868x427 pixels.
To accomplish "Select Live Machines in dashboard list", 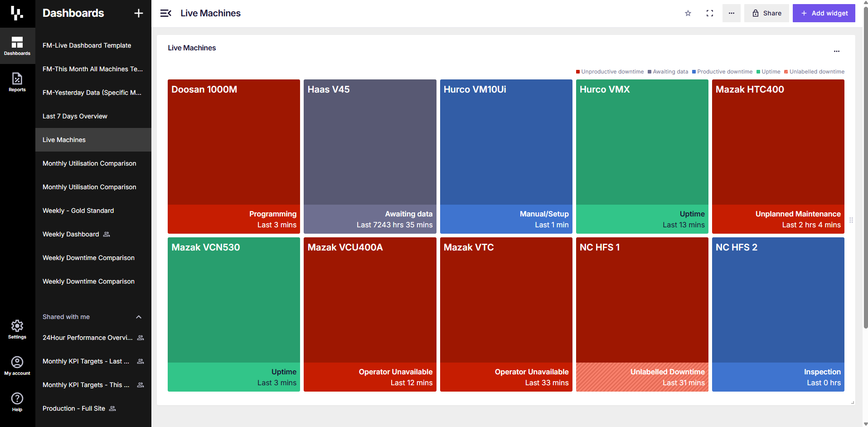I will pos(93,140).
